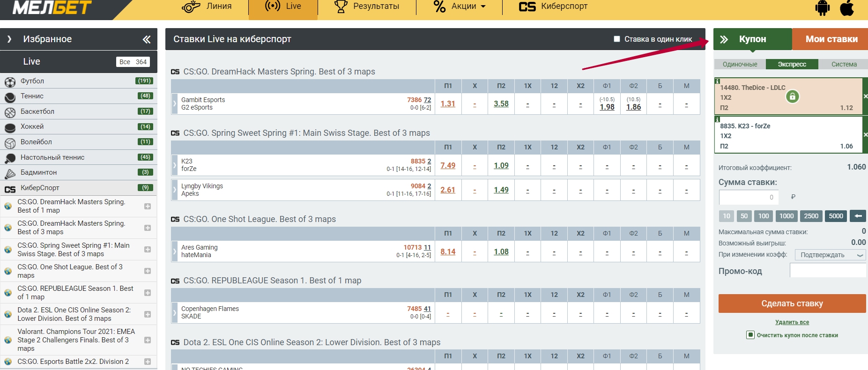This screenshot has height=370, width=868.
Task: Select the Баскетбол sport icon
Action: click(x=10, y=112)
